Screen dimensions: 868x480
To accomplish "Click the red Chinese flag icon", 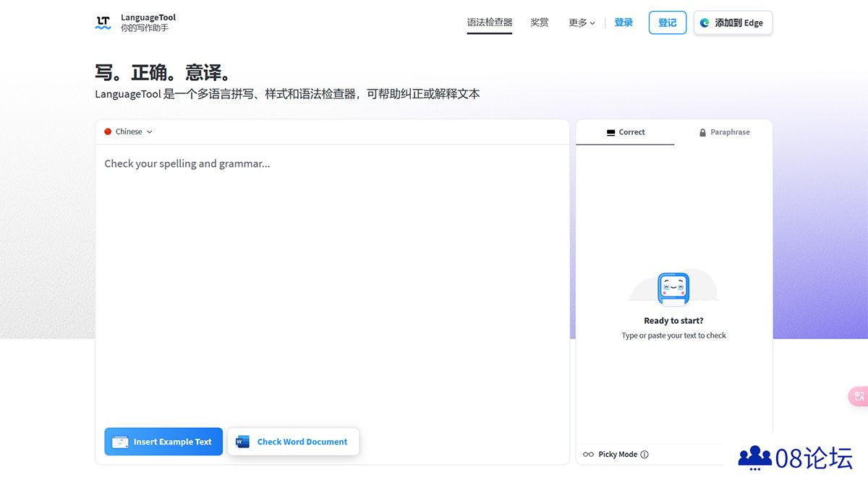I will pyautogui.click(x=108, y=132).
